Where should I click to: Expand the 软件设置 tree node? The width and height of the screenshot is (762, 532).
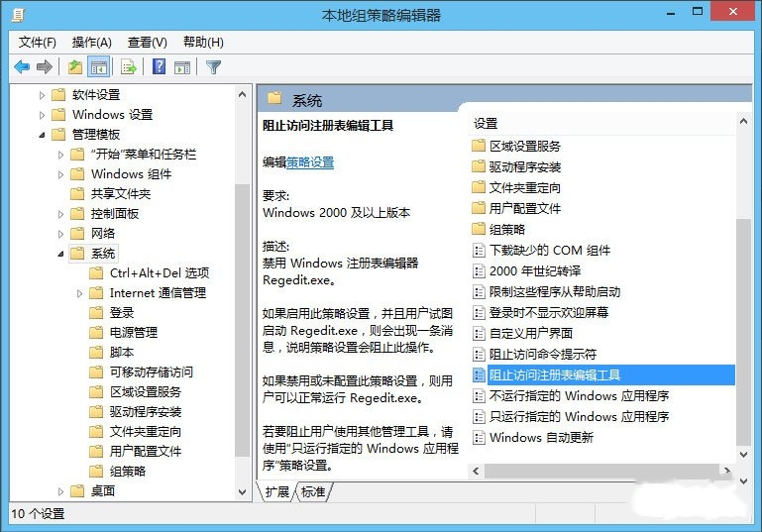coord(42,95)
